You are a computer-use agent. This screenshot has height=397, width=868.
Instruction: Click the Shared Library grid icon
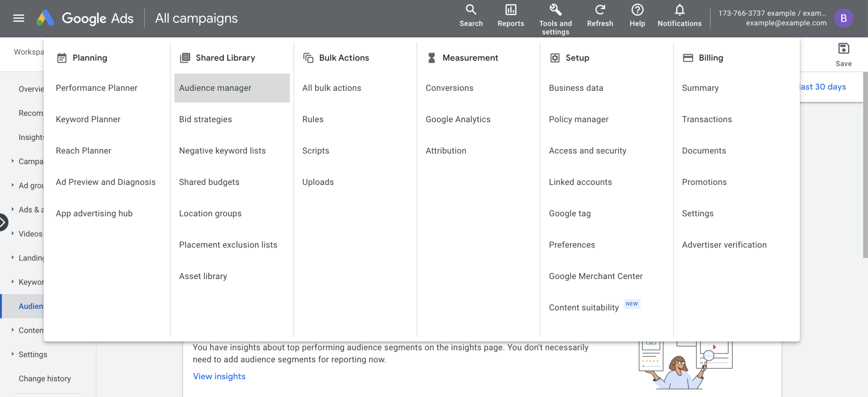point(185,58)
